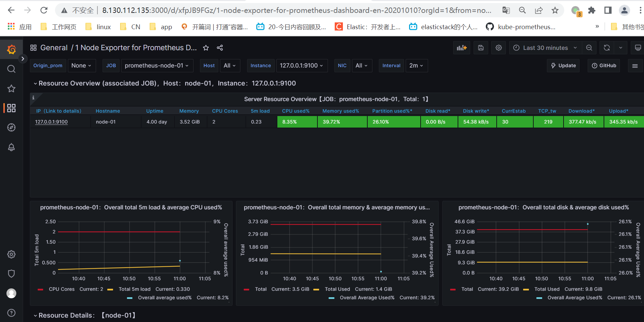The width and height of the screenshot is (644, 322).
Task: Expand the sidebar with the arrow toggle
Action: (x=22, y=59)
